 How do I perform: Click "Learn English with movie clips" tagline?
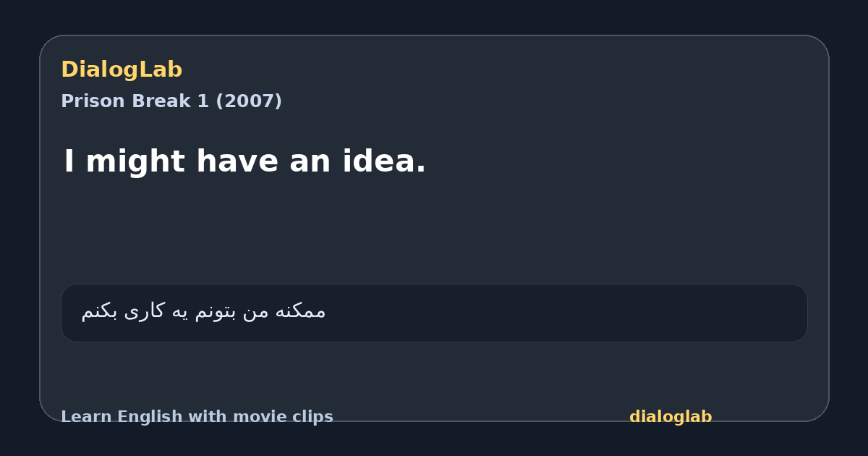tap(197, 417)
